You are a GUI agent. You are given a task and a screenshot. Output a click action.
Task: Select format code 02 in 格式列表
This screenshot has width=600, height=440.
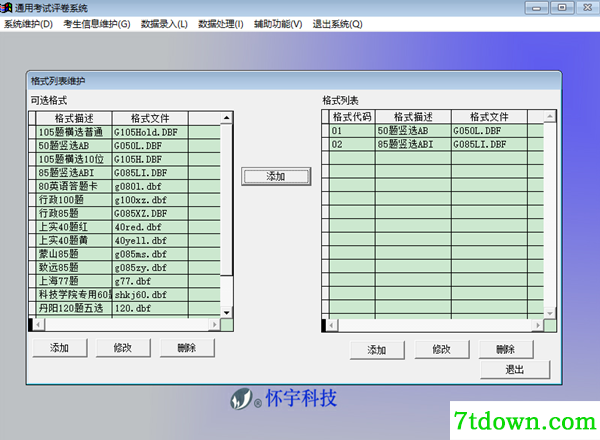[x=352, y=144]
